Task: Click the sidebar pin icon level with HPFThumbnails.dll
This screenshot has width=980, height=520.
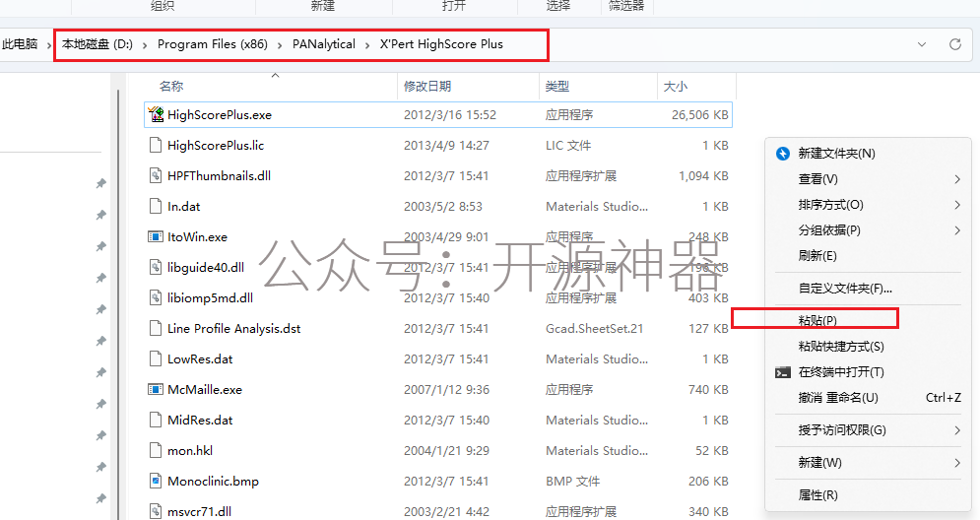Action: pyautogui.click(x=100, y=183)
